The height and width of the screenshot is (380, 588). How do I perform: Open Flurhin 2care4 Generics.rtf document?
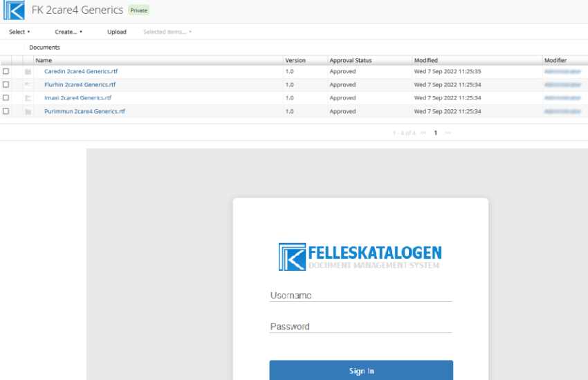pos(80,84)
